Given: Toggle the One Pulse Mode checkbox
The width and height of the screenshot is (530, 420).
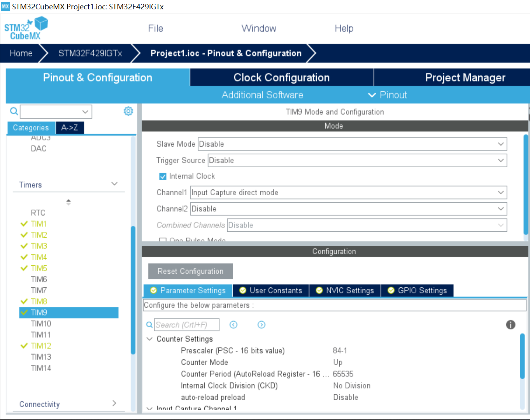Looking at the screenshot, I should point(163,240).
